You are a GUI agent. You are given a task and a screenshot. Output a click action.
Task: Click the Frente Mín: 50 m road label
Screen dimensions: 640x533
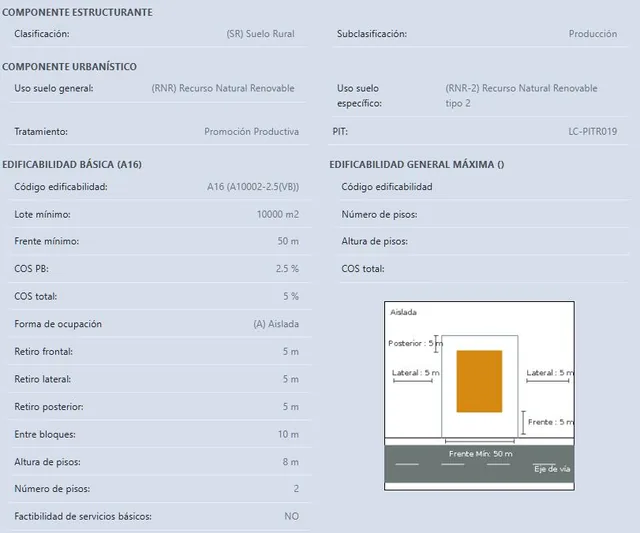point(480,454)
